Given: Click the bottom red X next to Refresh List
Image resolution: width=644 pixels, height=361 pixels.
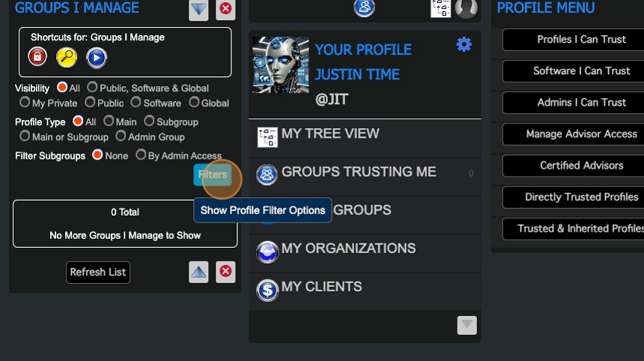Looking at the screenshot, I should click(225, 271).
